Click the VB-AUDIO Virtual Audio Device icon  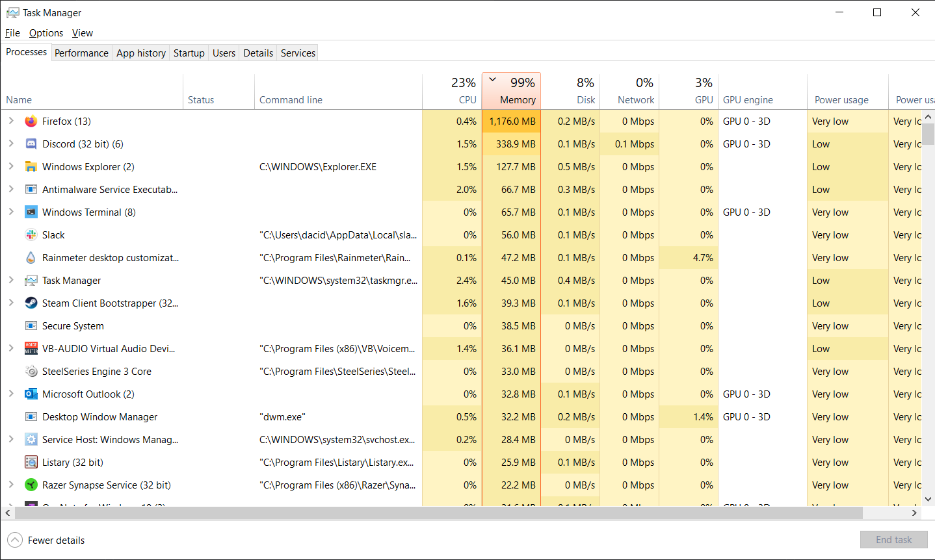(x=31, y=348)
